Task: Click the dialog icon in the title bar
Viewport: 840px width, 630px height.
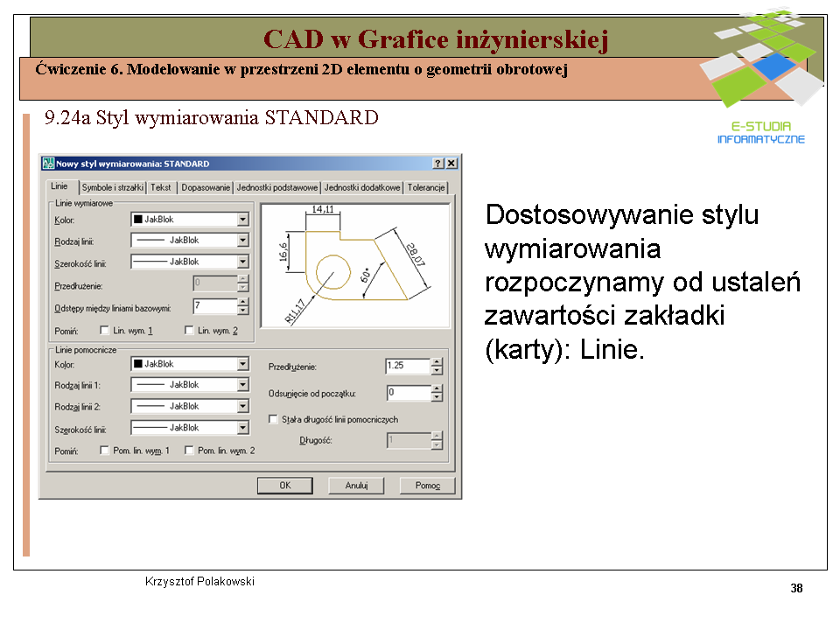Action: tap(49, 164)
